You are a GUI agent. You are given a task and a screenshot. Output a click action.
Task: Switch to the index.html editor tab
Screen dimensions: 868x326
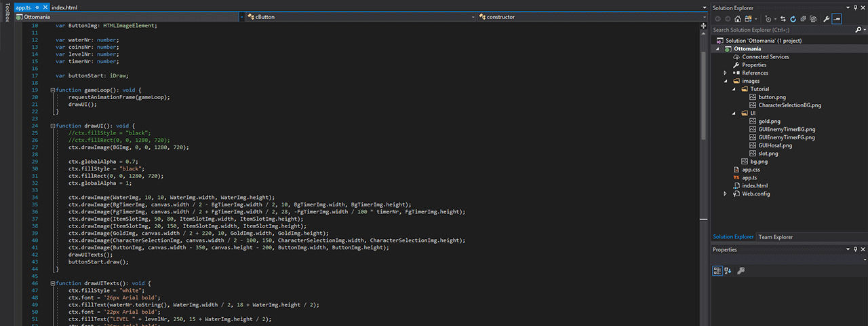(64, 7)
